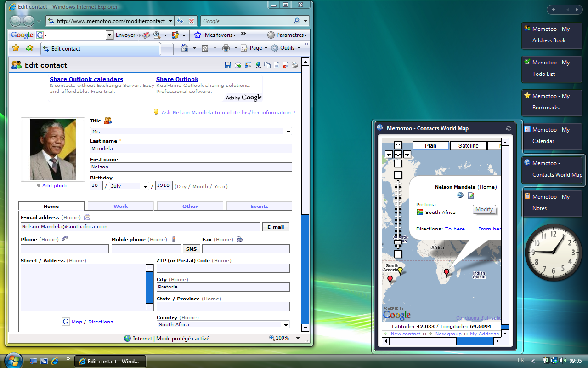Viewport: 588px width, 368px height.
Task: Click envelope icon beside E-mail address label
Action: click(87, 217)
